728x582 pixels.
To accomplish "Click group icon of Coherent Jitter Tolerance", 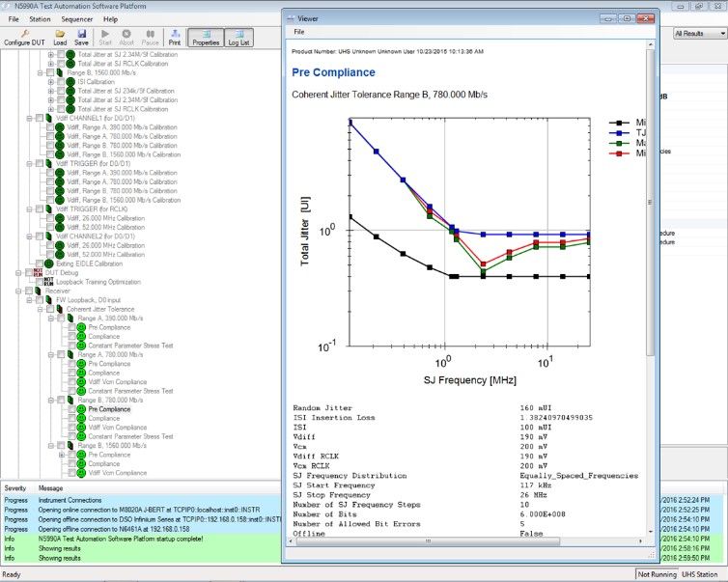I will tap(60, 309).
